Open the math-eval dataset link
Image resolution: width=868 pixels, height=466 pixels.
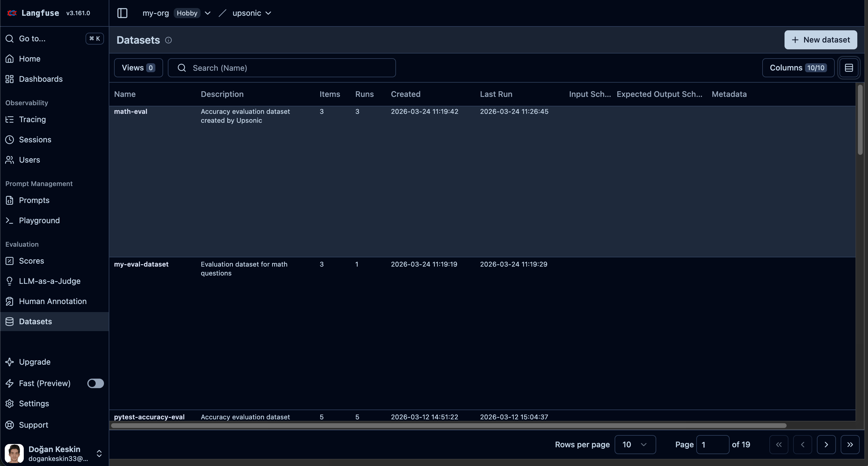click(x=130, y=112)
